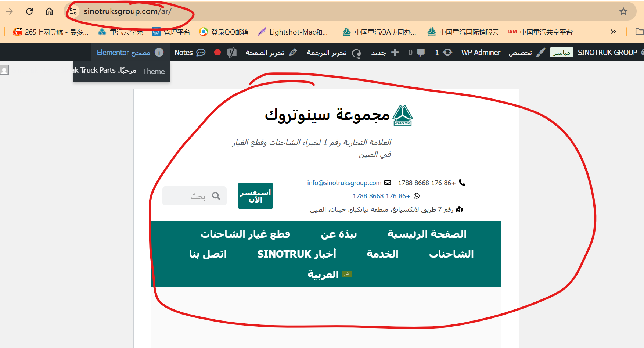Open نبذة عن about menu item
Image resolution: width=644 pixels, height=348 pixels.
(339, 234)
